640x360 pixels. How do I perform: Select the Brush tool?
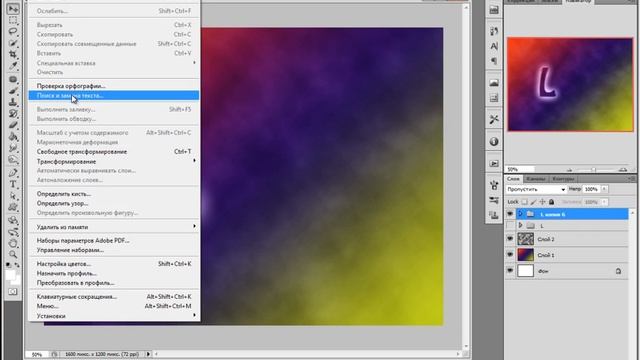click(13, 91)
